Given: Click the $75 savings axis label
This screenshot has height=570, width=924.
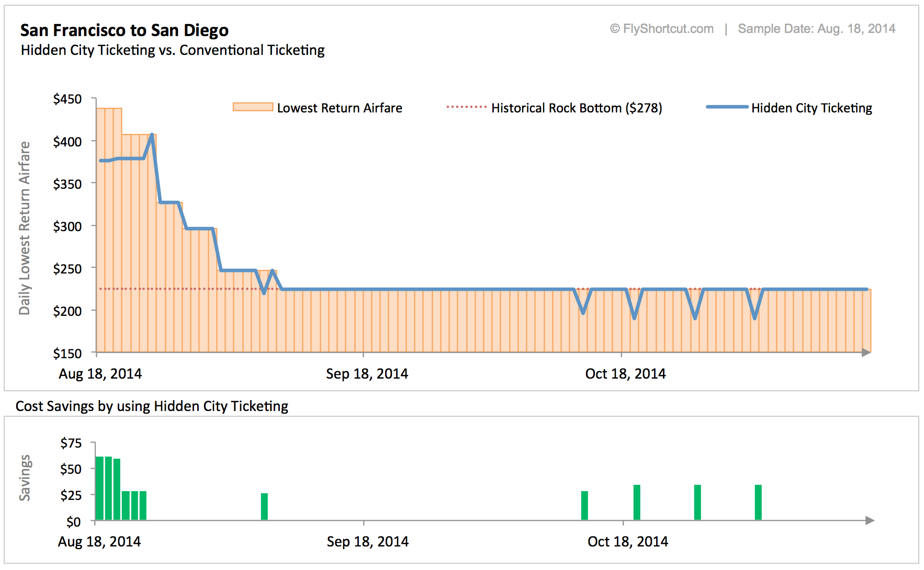Looking at the screenshot, I should 71,443.
